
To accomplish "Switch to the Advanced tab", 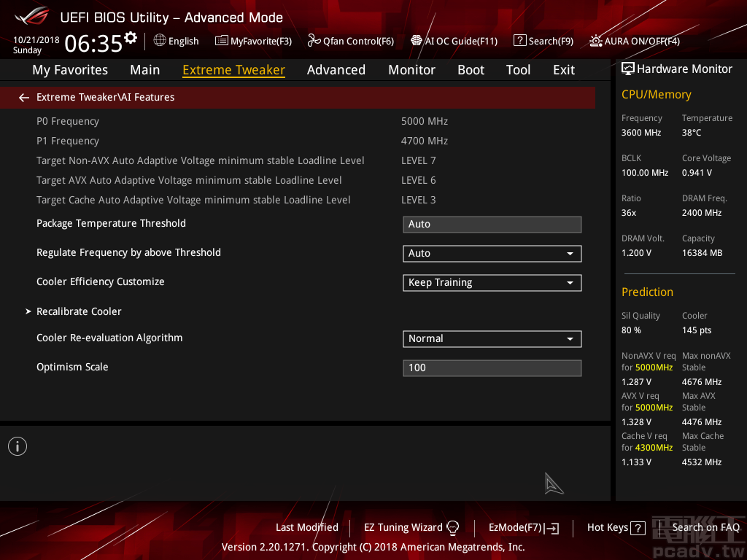I will (336, 70).
